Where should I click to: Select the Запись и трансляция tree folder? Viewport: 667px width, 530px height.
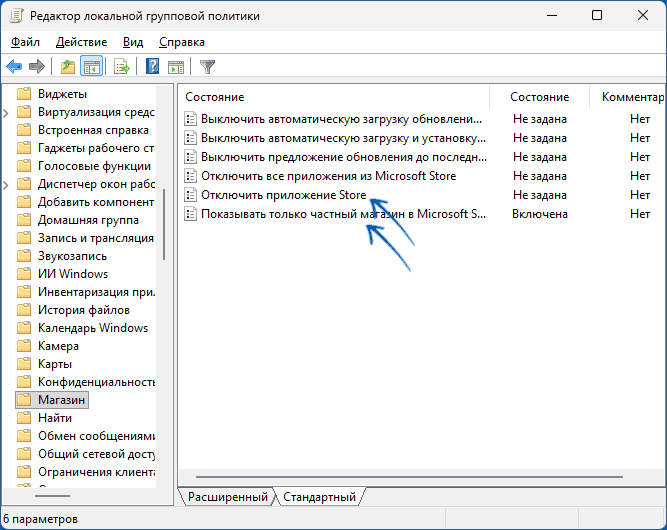[96, 238]
